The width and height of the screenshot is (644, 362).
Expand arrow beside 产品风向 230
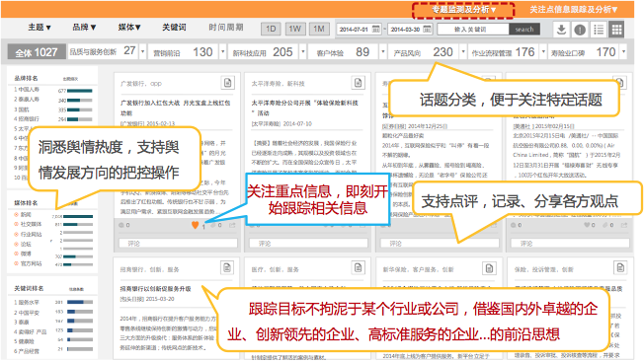463,52
